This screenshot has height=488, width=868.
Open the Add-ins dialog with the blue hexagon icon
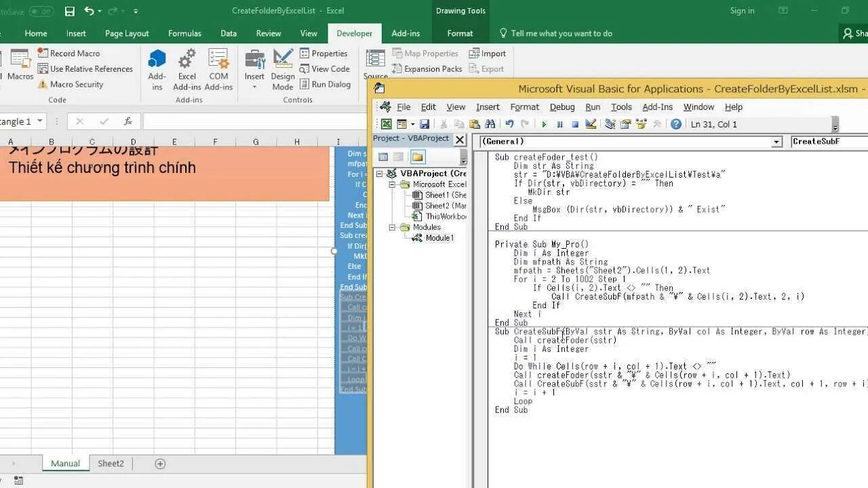(x=157, y=69)
